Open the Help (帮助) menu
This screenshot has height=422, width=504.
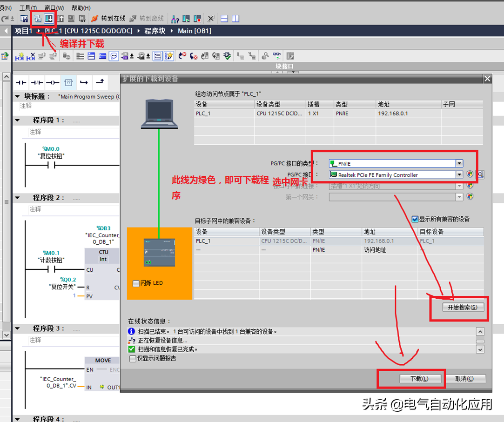coord(81,7)
